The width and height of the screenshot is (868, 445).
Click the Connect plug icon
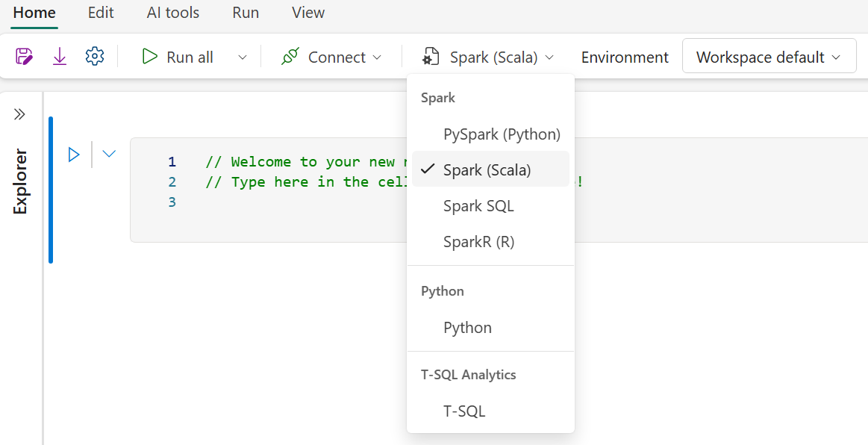coord(290,57)
